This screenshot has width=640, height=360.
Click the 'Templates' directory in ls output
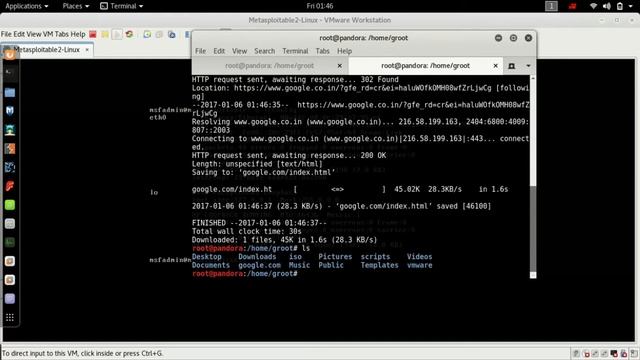click(379, 265)
